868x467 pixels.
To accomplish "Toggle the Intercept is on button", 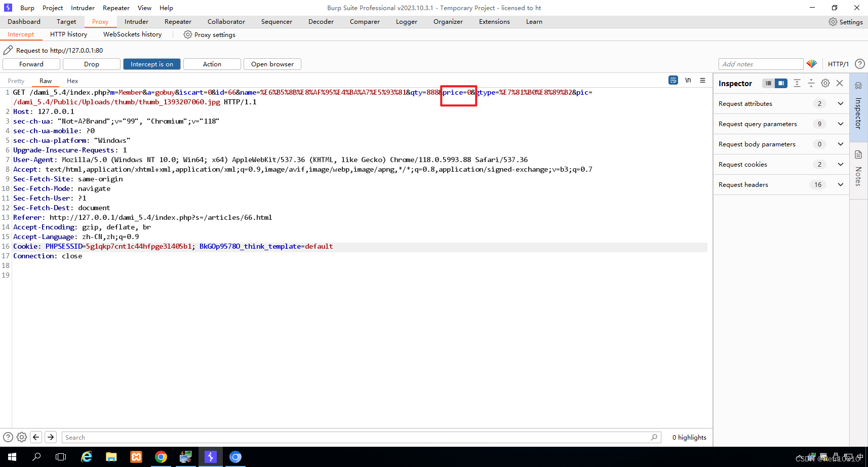I will [x=152, y=64].
